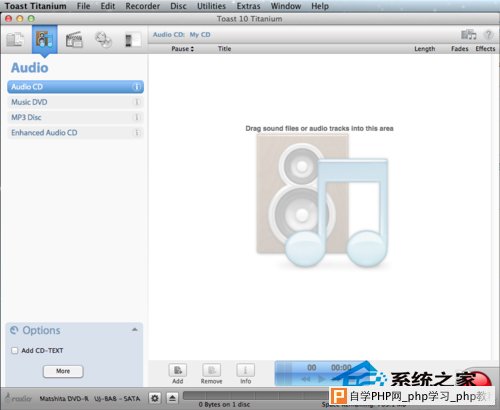Click the disc space usage bar
The image size is (500, 410).
(257, 395)
